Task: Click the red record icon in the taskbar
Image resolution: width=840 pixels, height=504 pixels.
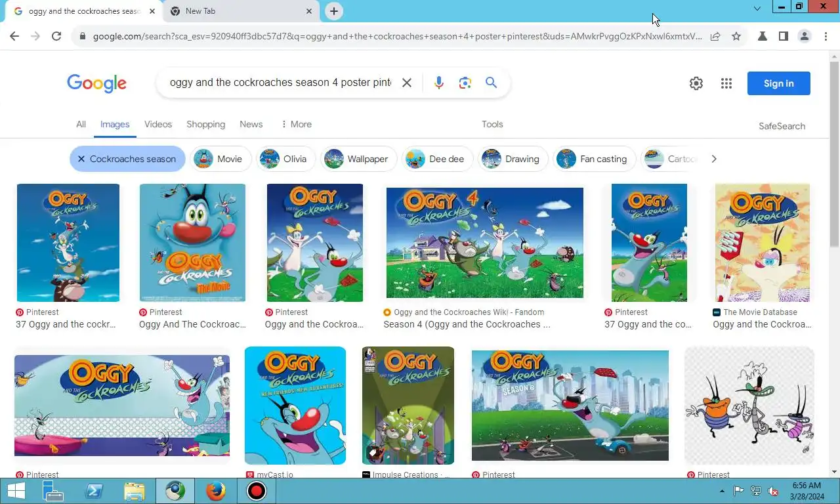Action: [256, 491]
